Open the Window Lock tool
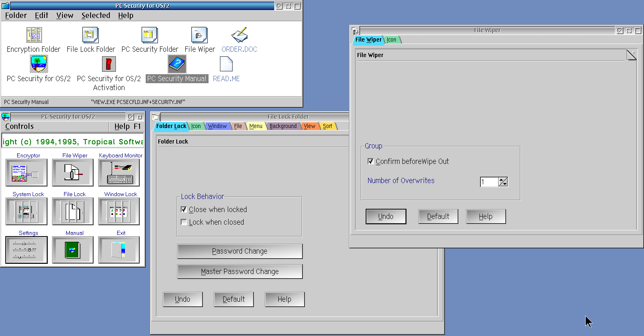This screenshot has height=336, width=644. (x=119, y=211)
